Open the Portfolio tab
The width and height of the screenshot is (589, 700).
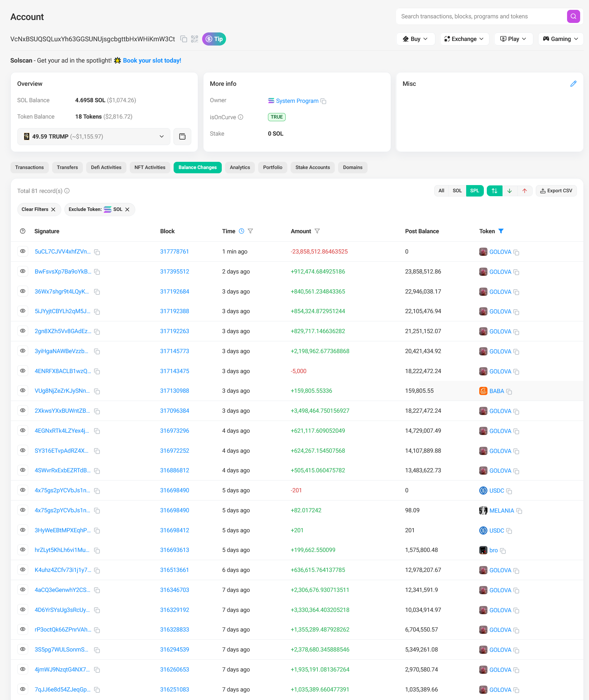pyautogui.click(x=273, y=168)
